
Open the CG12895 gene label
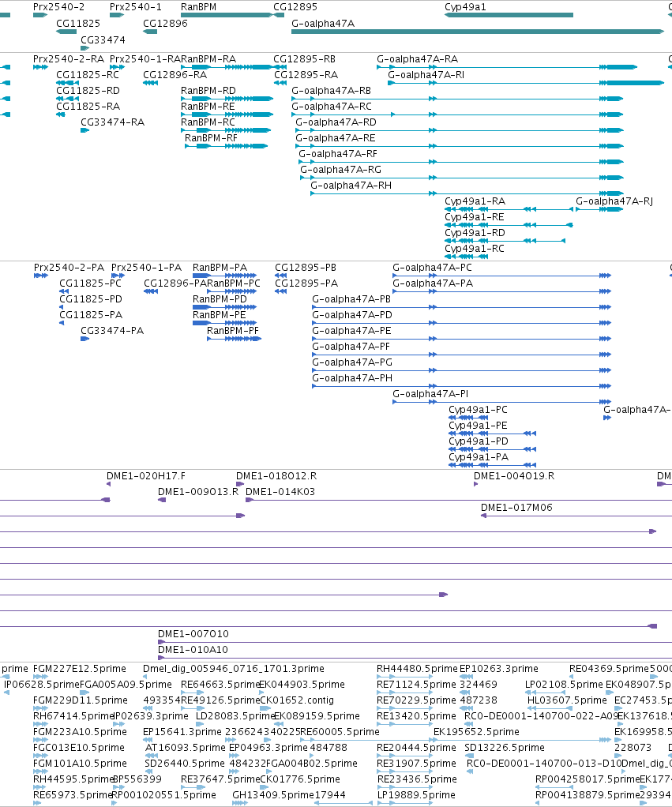click(x=295, y=6)
